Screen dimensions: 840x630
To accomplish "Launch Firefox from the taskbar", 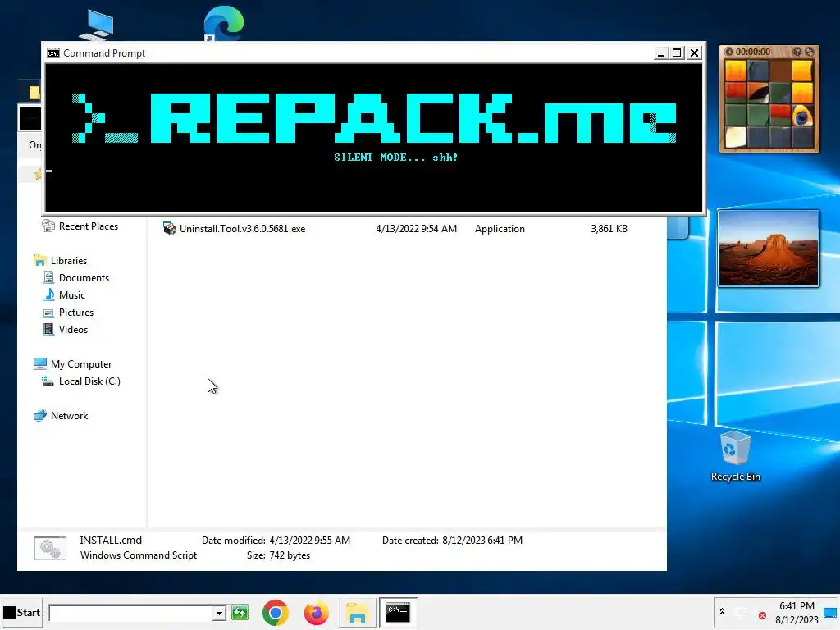I will (x=316, y=612).
